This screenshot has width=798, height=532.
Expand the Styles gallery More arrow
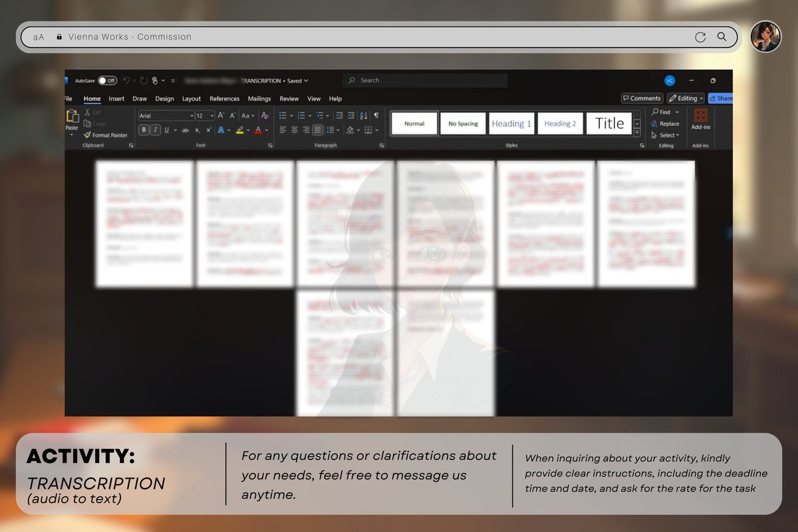click(637, 134)
